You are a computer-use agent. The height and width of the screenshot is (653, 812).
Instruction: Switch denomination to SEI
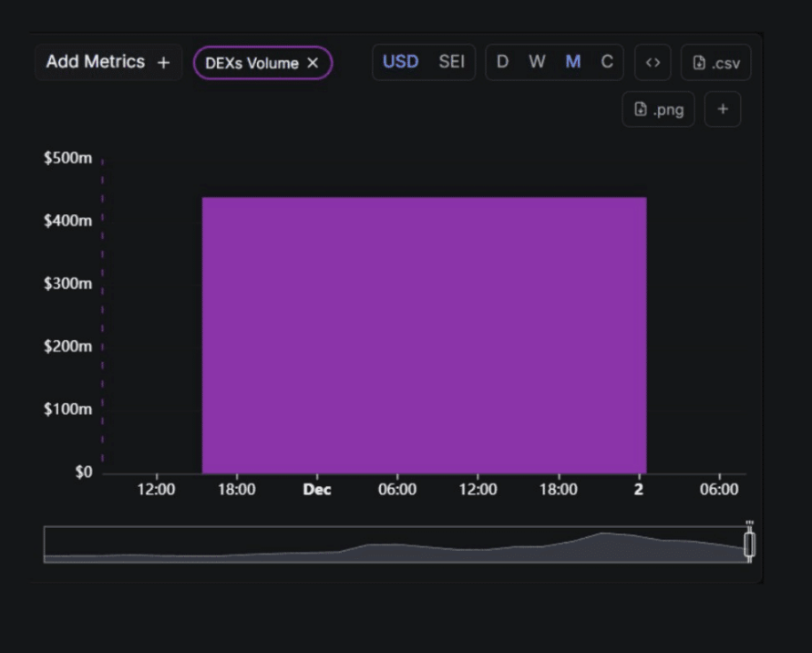[x=451, y=62]
